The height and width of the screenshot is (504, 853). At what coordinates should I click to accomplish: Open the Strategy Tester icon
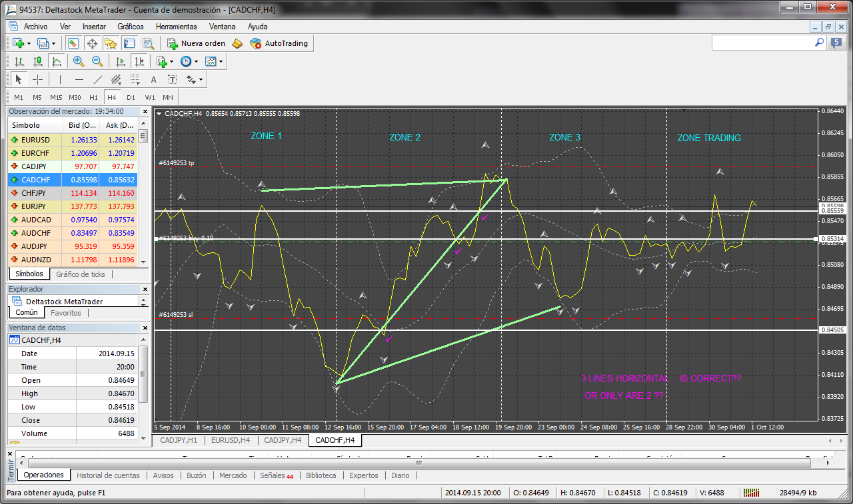(148, 43)
